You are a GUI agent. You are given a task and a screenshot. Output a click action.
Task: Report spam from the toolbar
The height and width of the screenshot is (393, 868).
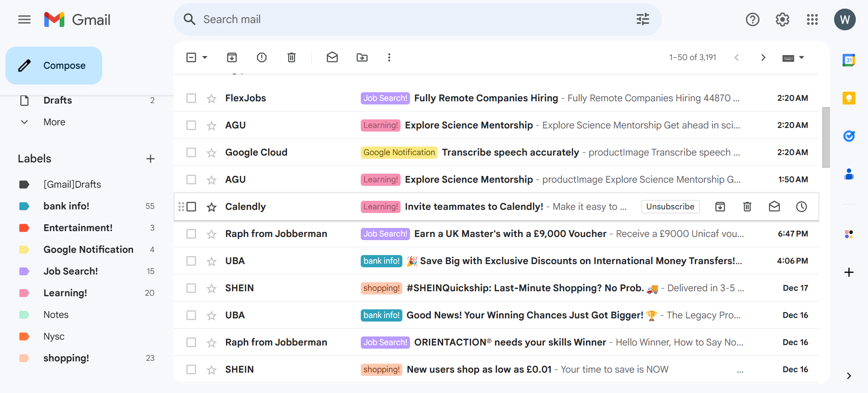(262, 57)
